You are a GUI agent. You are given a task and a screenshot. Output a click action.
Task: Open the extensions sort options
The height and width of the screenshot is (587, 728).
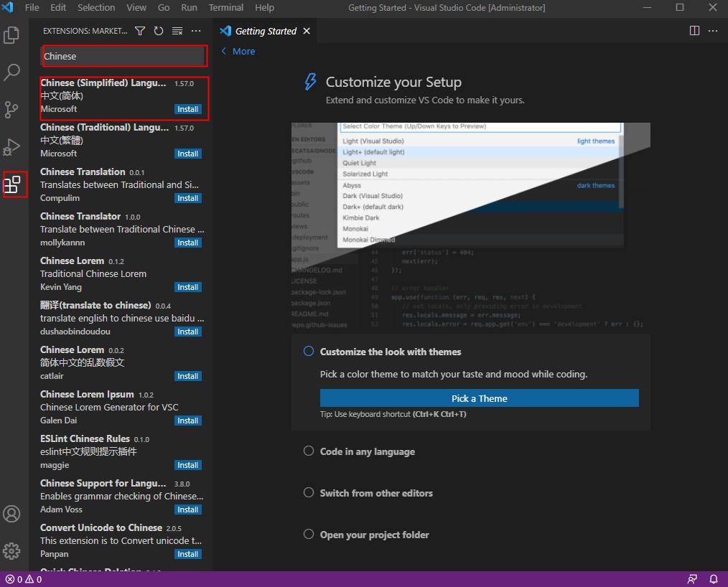pos(177,31)
